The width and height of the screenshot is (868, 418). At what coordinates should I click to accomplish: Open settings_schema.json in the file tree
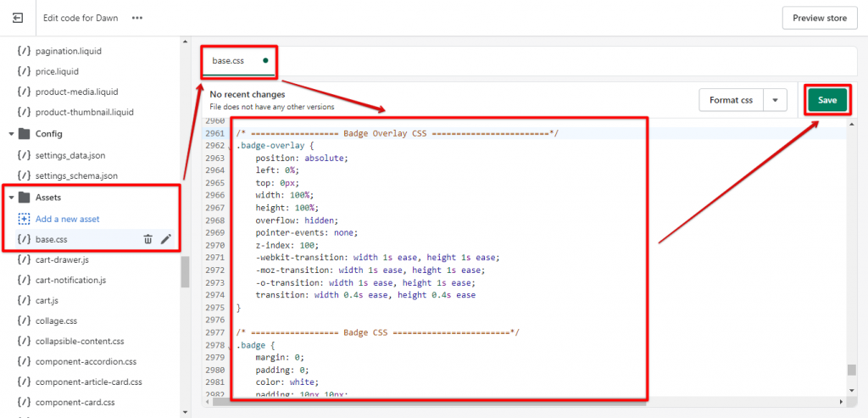[x=75, y=176]
